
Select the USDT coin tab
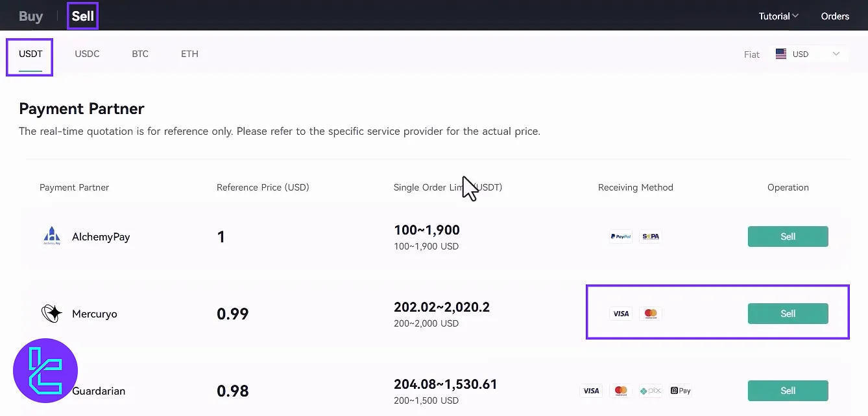pyautogui.click(x=30, y=54)
